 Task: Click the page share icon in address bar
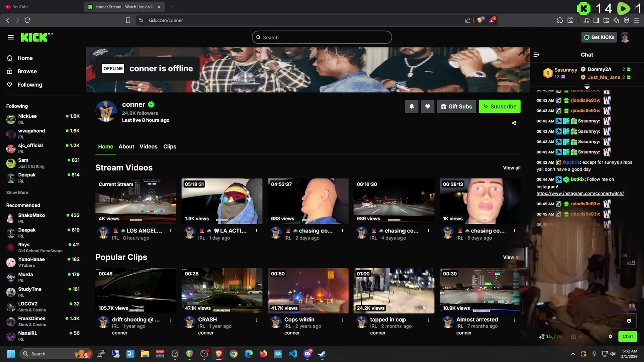[x=468, y=20]
